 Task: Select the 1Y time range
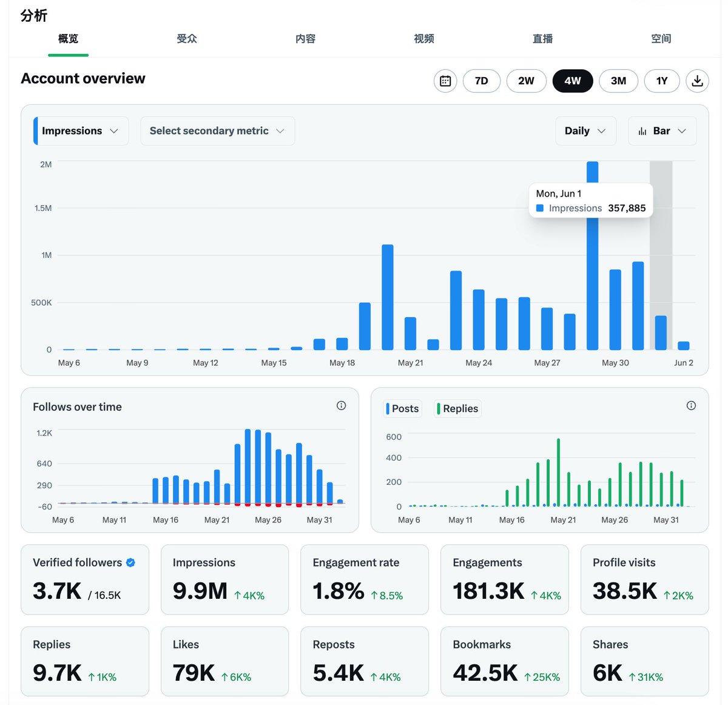pyautogui.click(x=662, y=81)
